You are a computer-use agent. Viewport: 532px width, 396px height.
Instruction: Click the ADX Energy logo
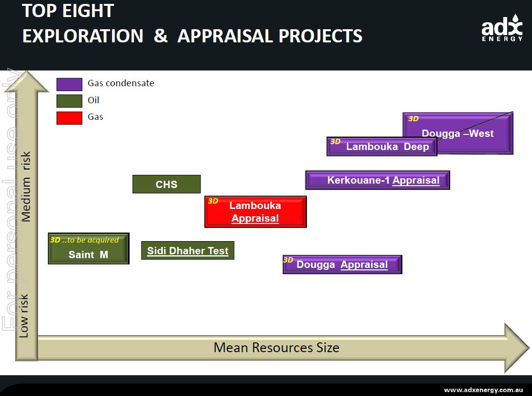click(502, 29)
